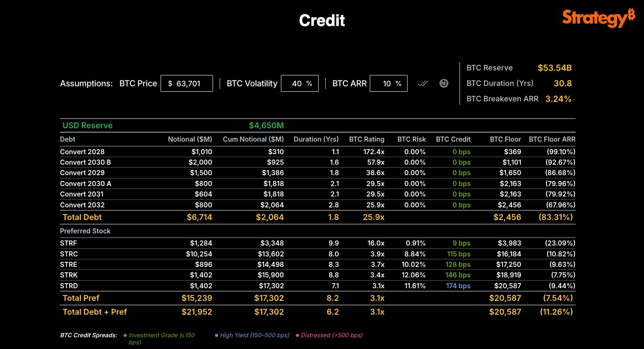Screen dimensions: 644x349
Task: Select the "Convert 2030 B" row name
Action: point(86,162)
